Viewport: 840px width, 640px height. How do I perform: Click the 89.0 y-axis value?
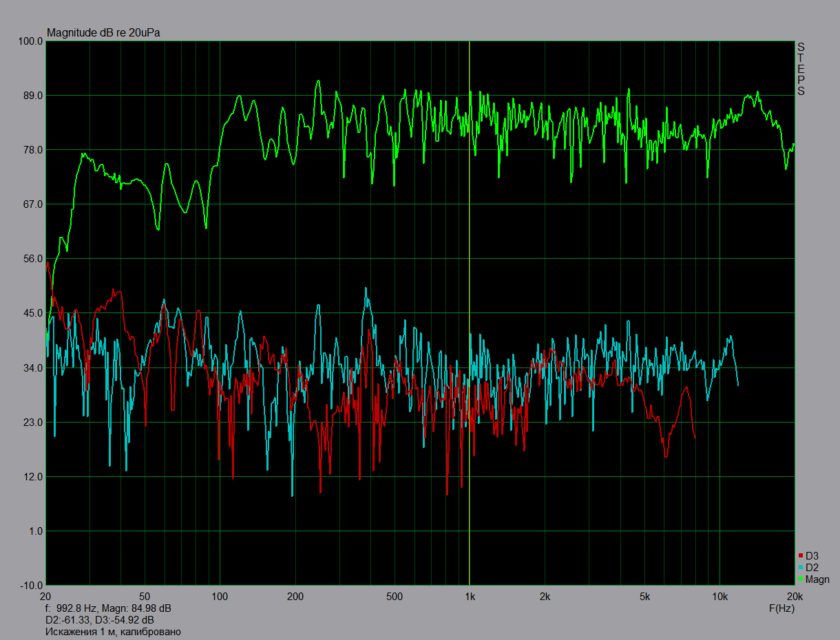click(x=32, y=96)
